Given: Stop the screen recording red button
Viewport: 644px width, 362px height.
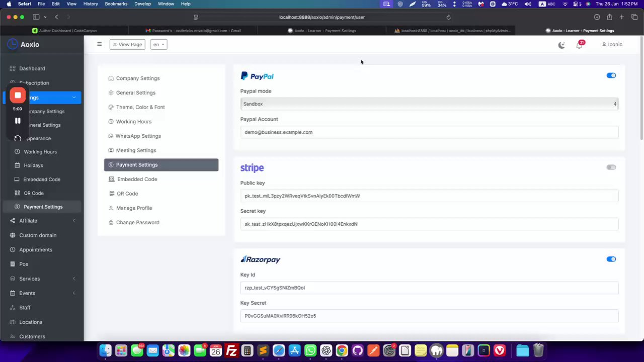Looking at the screenshot, I should click(18, 95).
